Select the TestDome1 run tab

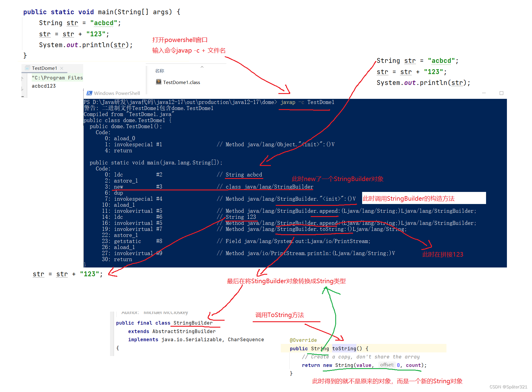[x=44, y=68]
